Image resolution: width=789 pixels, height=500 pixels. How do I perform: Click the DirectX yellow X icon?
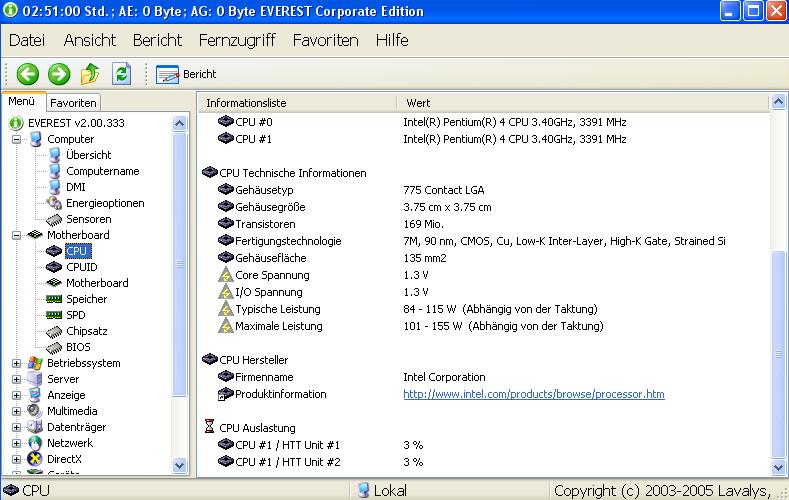coord(35,459)
